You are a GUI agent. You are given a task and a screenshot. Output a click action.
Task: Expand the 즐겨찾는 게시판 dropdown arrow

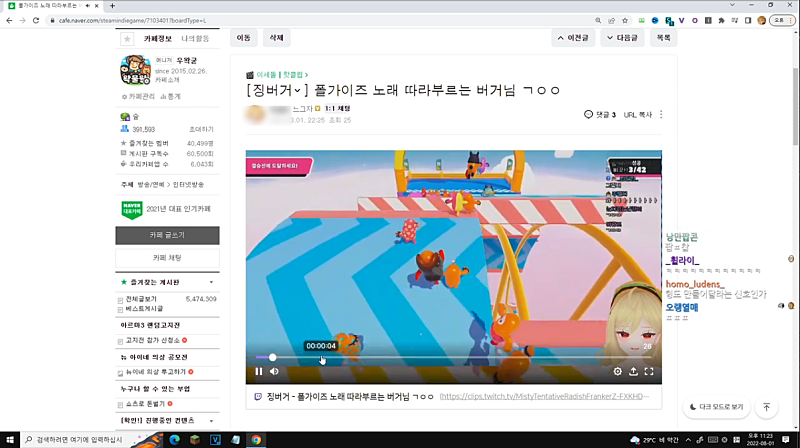pyautogui.click(x=211, y=283)
